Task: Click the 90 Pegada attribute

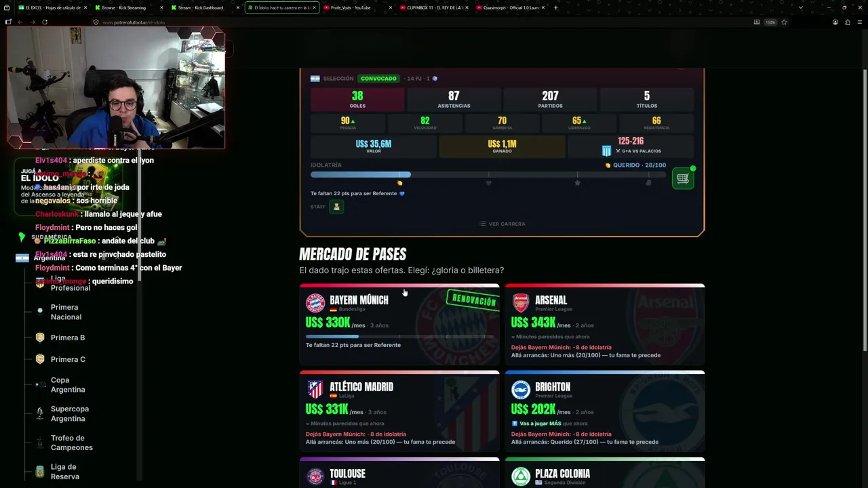Action: (x=348, y=123)
